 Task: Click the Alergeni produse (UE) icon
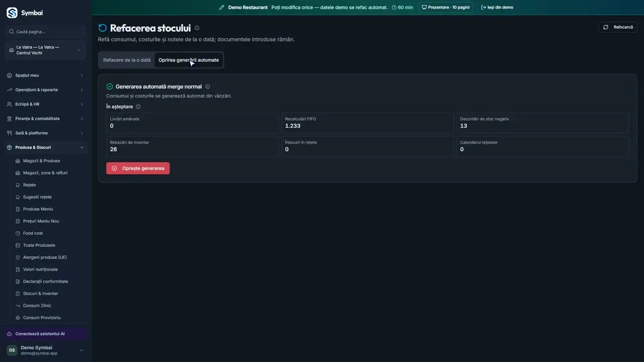point(18,257)
